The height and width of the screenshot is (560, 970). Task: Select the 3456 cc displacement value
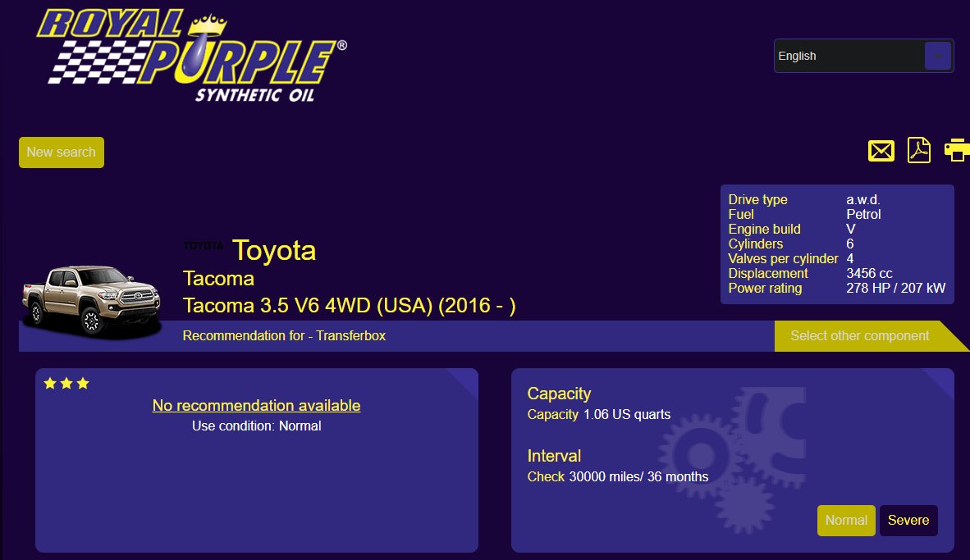[x=869, y=273]
